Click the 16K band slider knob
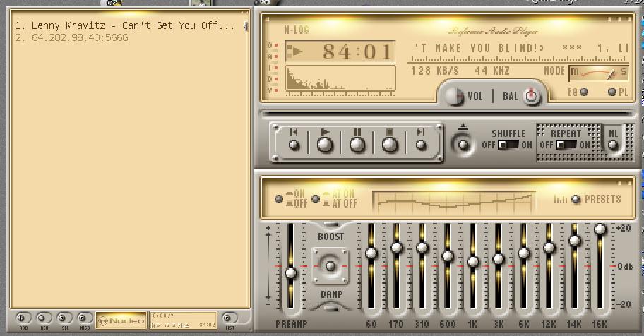Screen dimensions: 644x336 pos(600,229)
